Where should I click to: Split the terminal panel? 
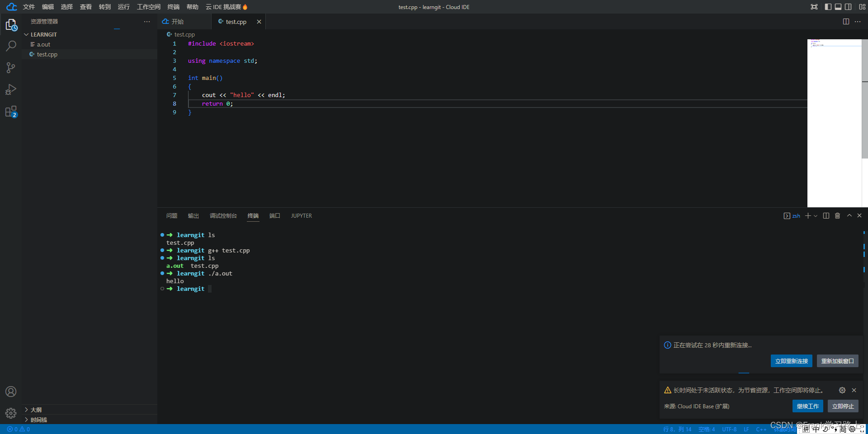(826, 216)
